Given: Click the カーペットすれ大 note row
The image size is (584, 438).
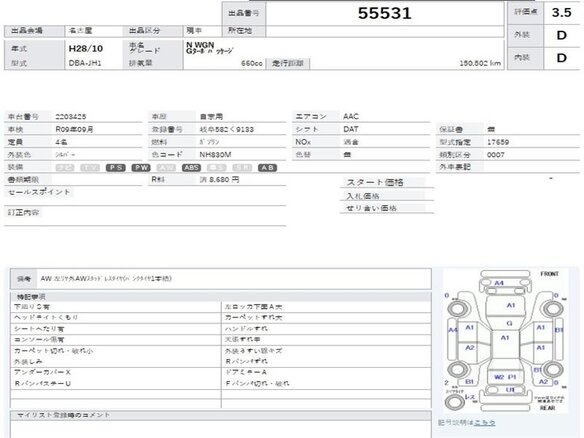Looking at the screenshot, I should (x=326, y=318).
